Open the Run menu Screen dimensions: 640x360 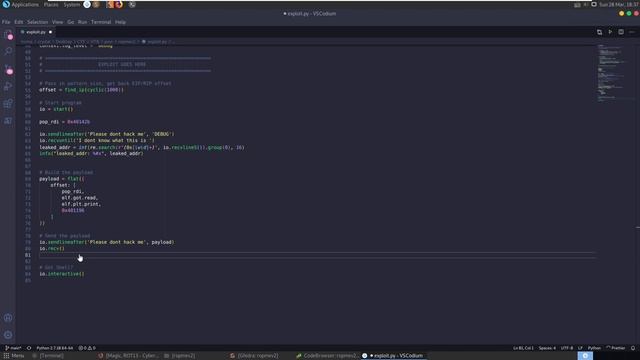tap(82, 22)
